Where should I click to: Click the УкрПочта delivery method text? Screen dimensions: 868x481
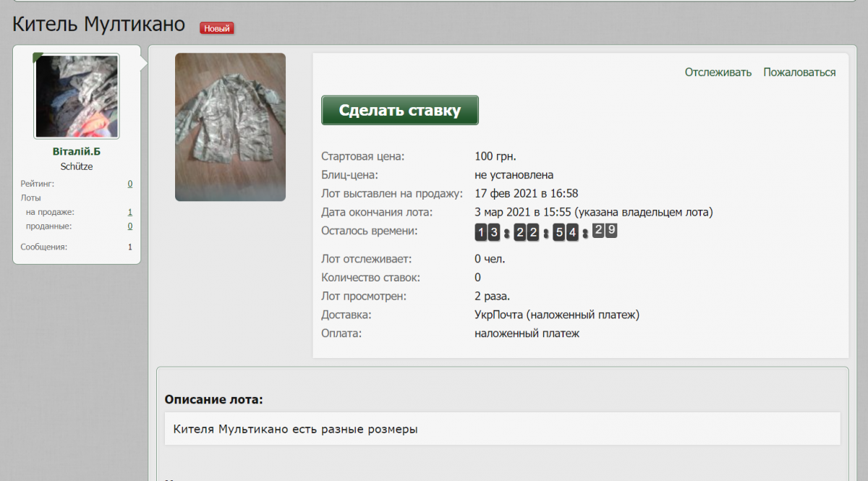pyautogui.click(x=557, y=315)
